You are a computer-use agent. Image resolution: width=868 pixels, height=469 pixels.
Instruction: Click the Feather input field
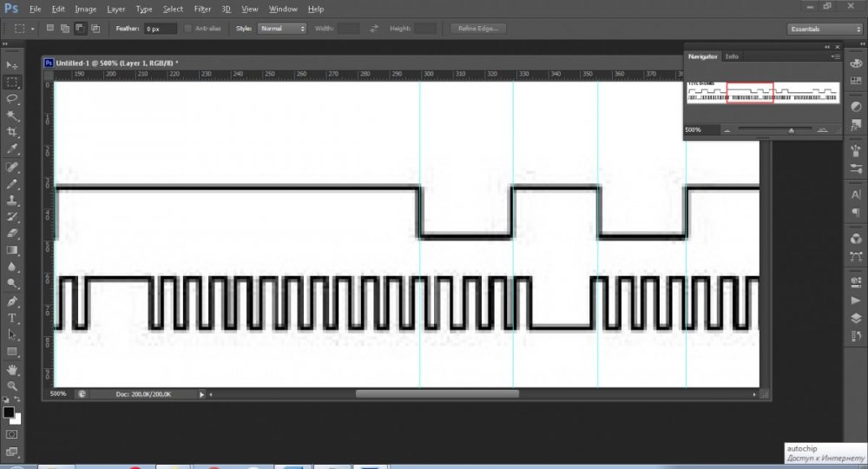coord(161,29)
